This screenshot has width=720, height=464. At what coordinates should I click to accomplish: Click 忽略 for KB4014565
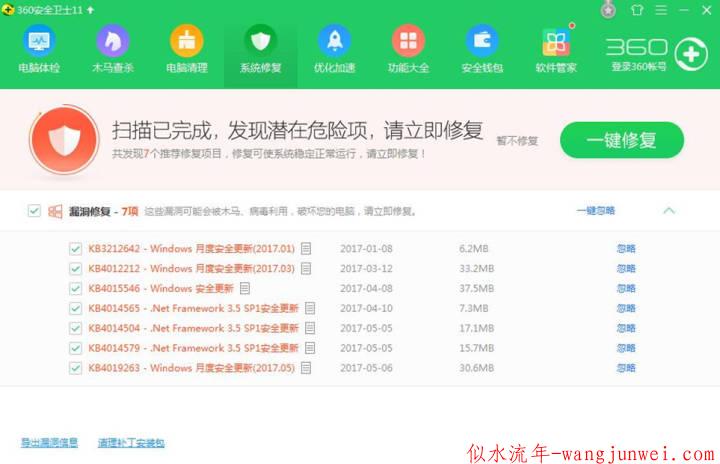[626, 308]
